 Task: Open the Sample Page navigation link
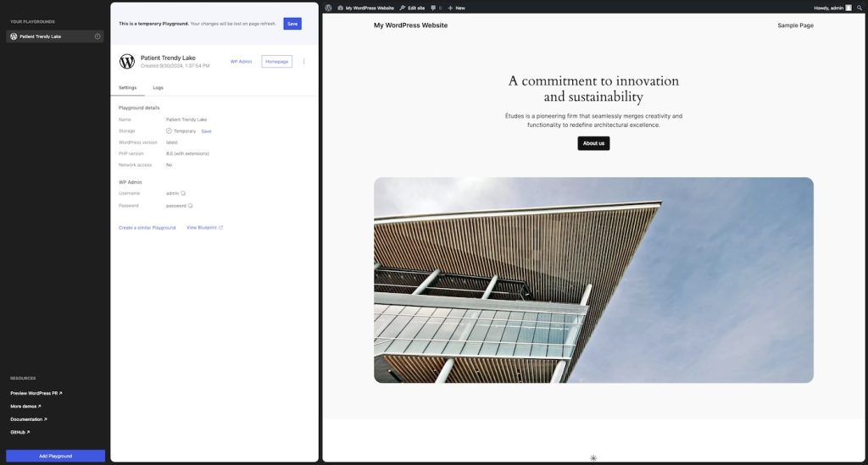(795, 25)
